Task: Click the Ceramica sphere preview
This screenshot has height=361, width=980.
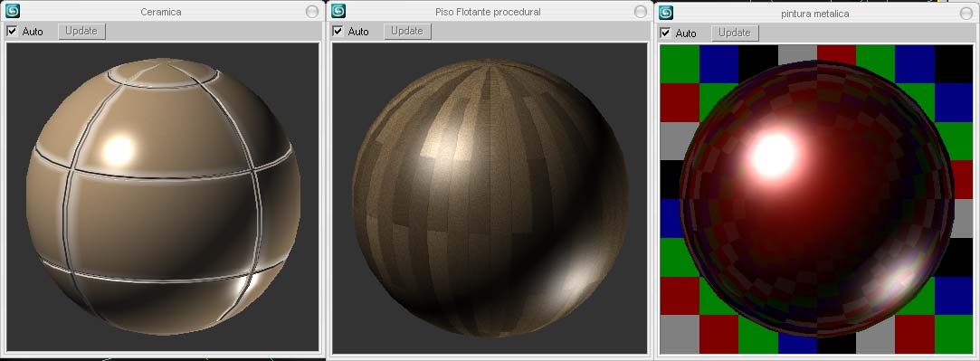Action: 163,195
